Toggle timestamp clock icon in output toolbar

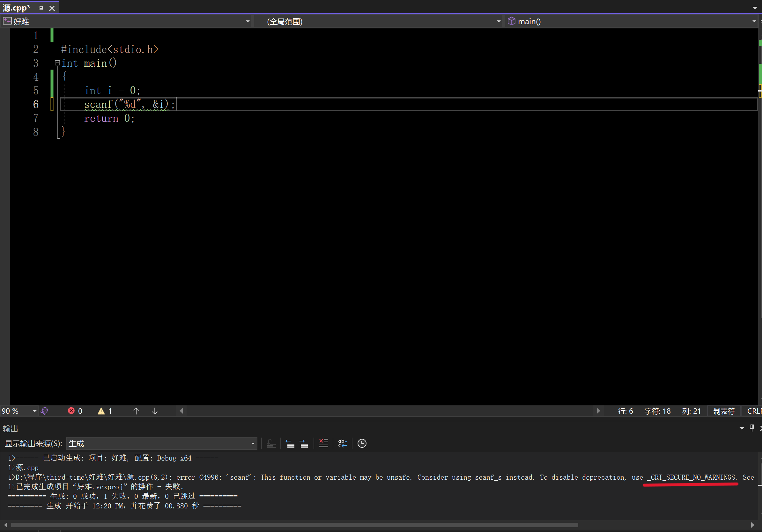[362, 443]
